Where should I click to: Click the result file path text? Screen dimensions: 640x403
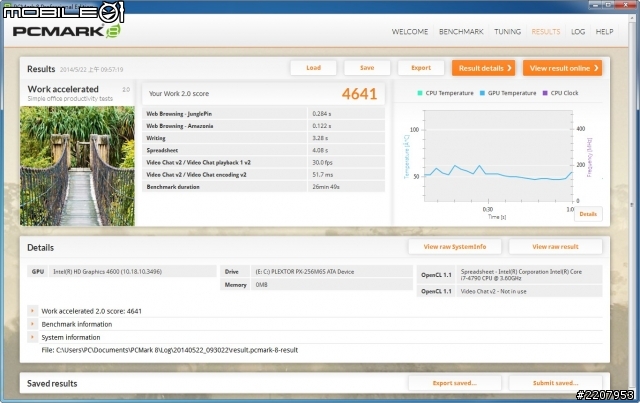[170, 350]
